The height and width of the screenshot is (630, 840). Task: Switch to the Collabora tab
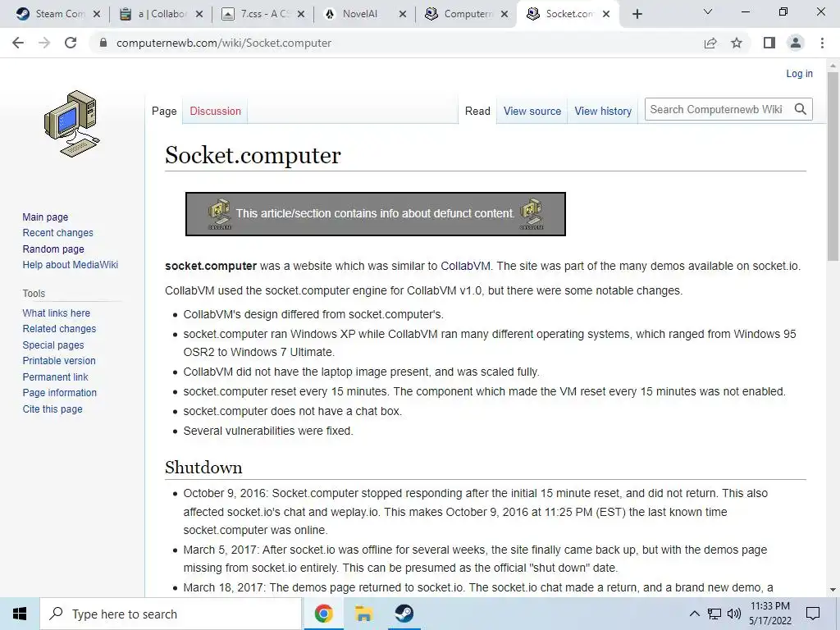[x=161, y=14]
